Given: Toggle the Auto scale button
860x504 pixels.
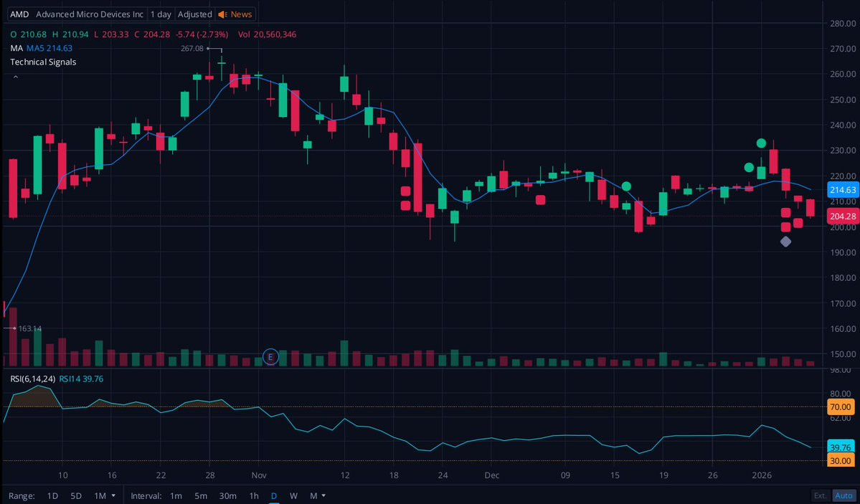Looking at the screenshot, I should pos(844,496).
